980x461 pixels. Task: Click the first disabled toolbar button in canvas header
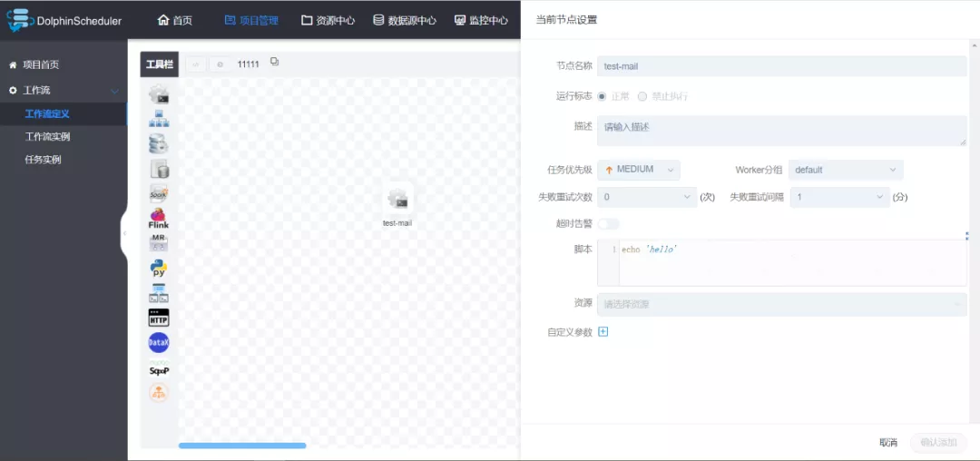196,64
